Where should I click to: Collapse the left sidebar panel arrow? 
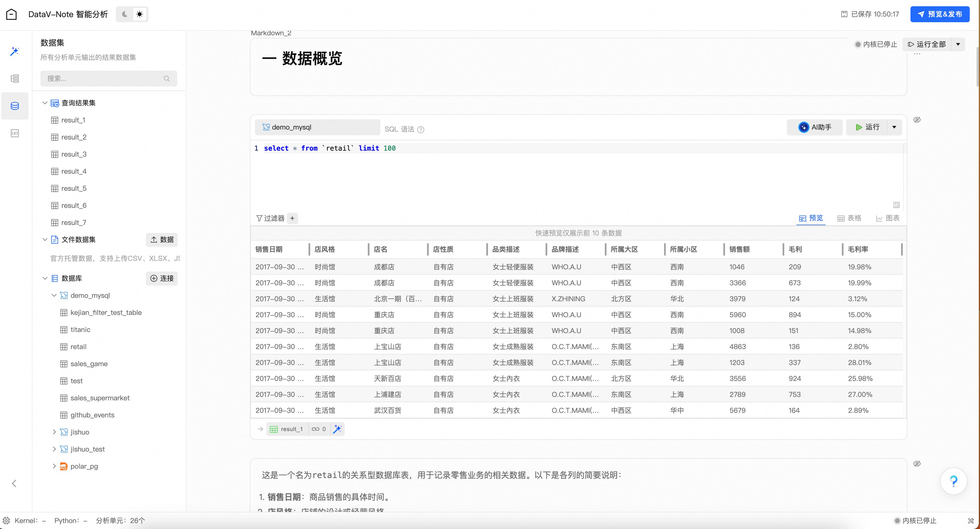(x=14, y=484)
